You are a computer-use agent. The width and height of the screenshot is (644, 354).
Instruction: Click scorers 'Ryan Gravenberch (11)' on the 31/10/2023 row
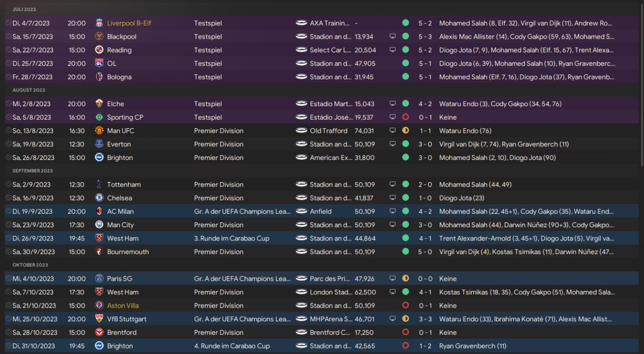pyautogui.click(x=473, y=346)
